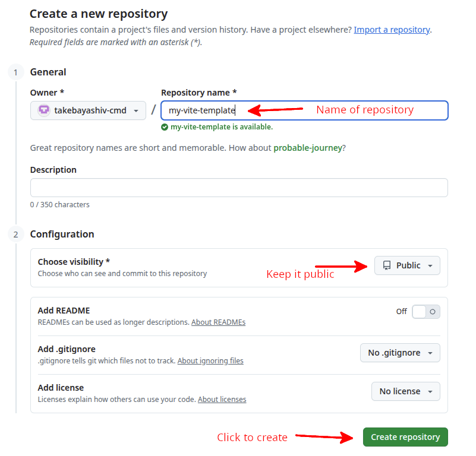Open the No license dropdown
476x456 pixels.
(x=405, y=391)
